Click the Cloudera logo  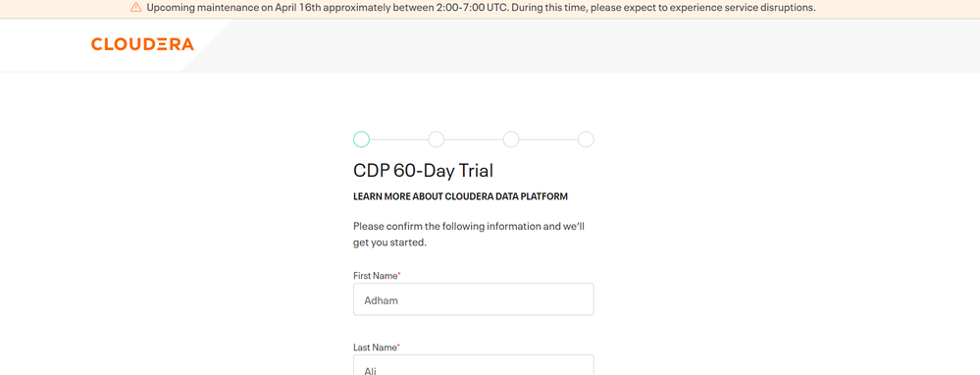click(x=142, y=44)
